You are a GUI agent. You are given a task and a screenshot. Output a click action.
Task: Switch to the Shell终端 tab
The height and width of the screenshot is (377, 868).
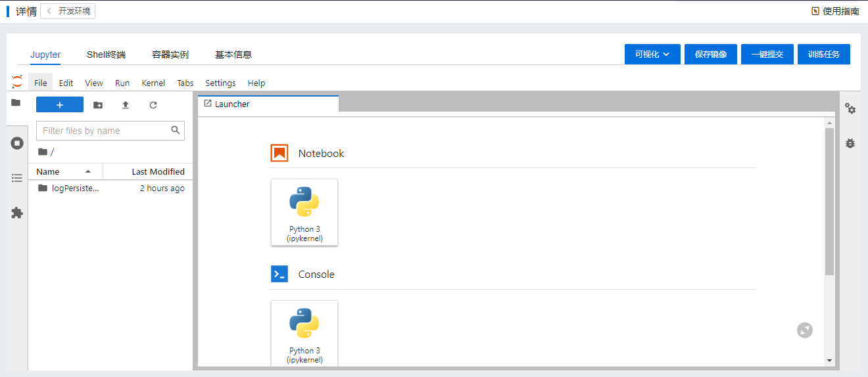click(x=106, y=55)
